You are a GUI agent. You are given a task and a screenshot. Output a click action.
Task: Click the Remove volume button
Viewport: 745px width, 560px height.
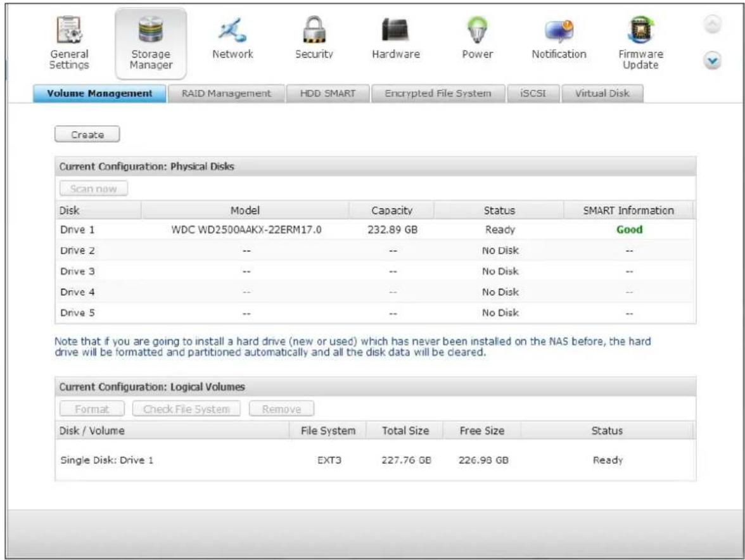pos(281,409)
